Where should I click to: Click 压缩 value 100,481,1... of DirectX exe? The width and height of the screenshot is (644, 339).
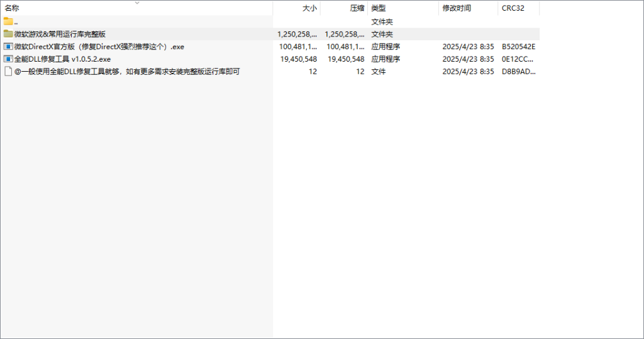coord(345,47)
